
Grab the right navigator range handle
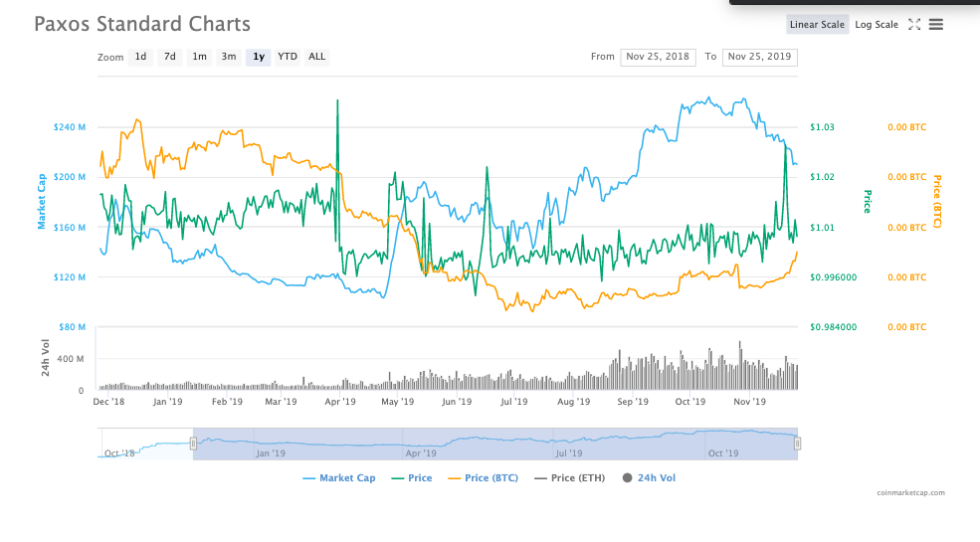click(x=798, y=444)
